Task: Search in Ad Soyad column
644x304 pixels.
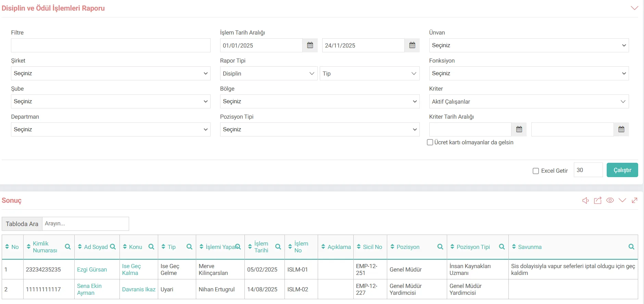Action: coord(113,247)
